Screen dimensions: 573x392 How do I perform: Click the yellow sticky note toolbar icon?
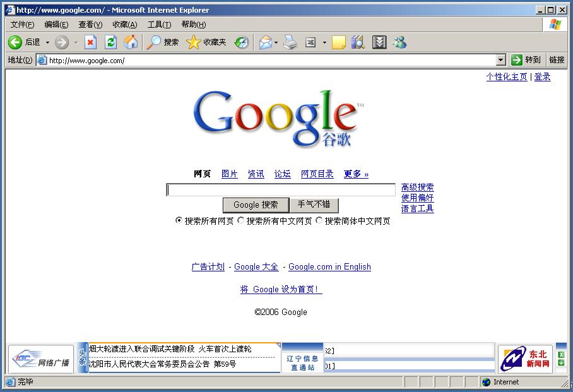pos(338,42)
